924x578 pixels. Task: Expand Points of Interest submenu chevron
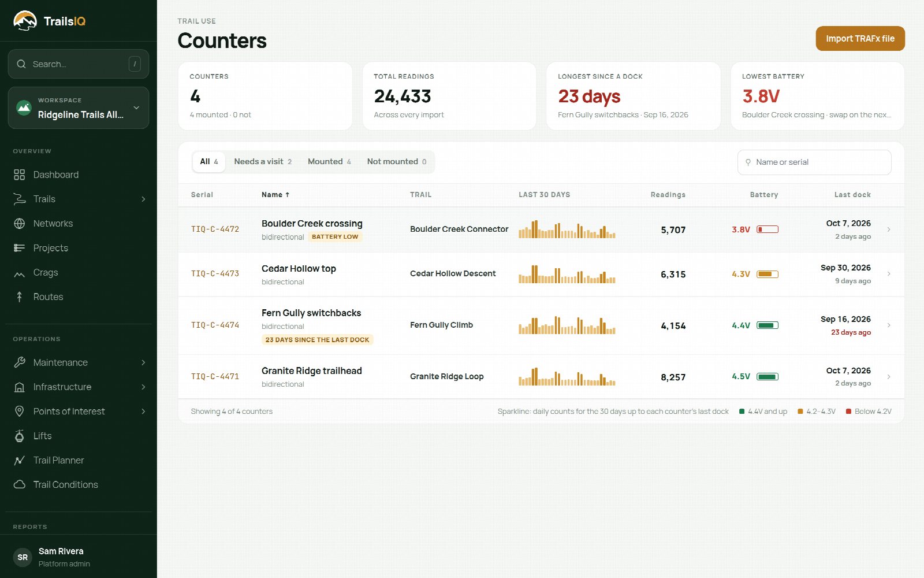point(143,412)
